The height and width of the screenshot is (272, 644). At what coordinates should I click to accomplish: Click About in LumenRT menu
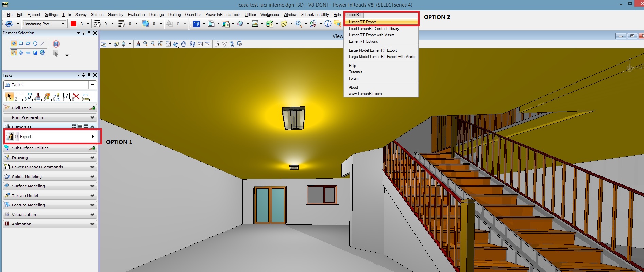click(x=381, y=87)
